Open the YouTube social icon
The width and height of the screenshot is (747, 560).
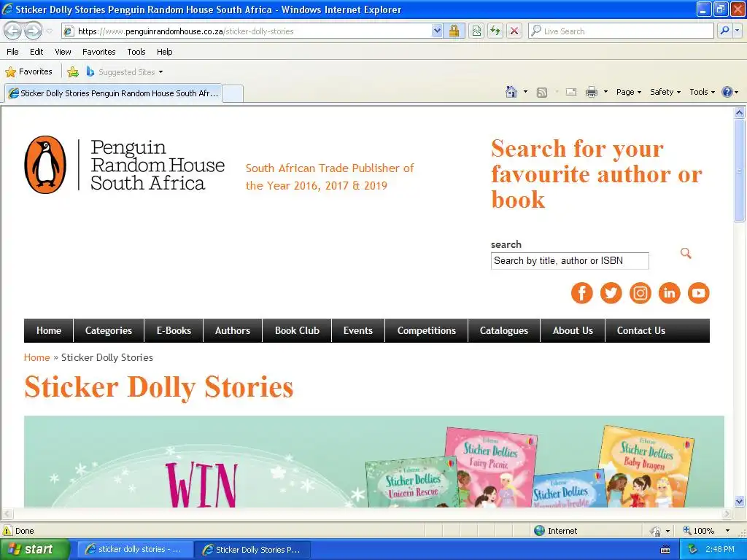pyautogui.click(x=698, y=293)
